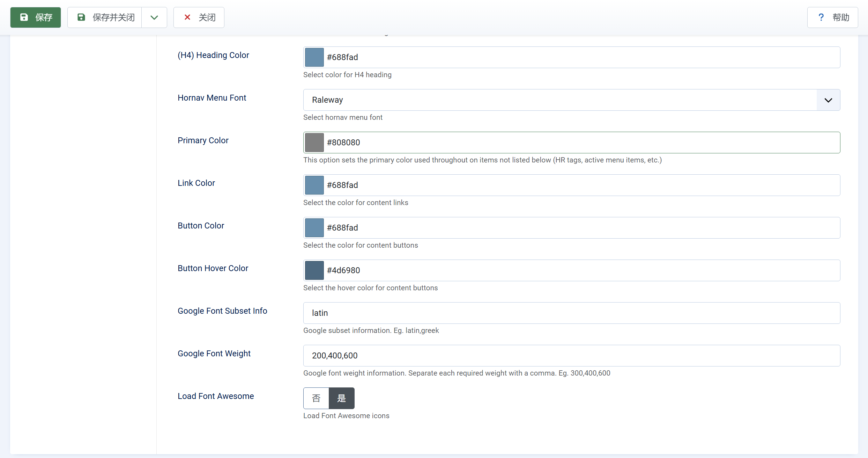Viewport: 868px width, 458px height.
Task: Click the Google Font Weight input field
Action: point(571,356)
